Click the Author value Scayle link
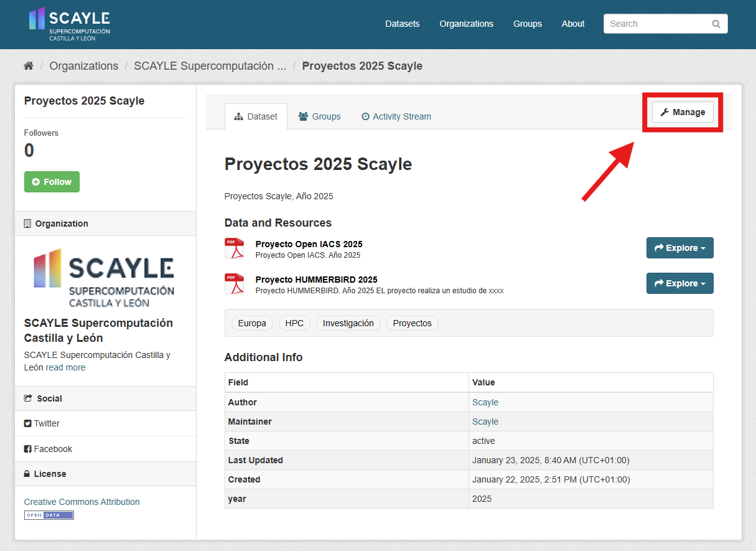756x551 pixels. (x=485, y=402)
